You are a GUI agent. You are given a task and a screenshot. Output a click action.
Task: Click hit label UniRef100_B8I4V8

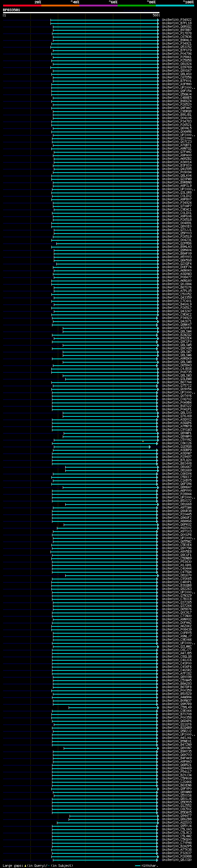pyautogui.click(x=176, y=464)
